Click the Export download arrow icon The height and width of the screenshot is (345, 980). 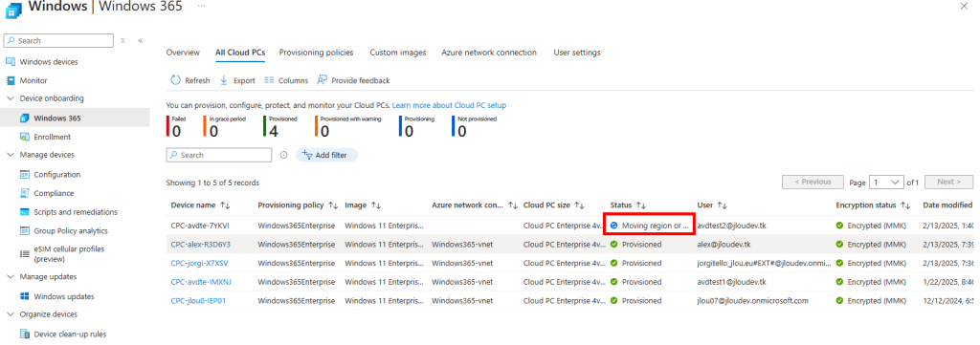pyautogui.click(x=224, y=80)
